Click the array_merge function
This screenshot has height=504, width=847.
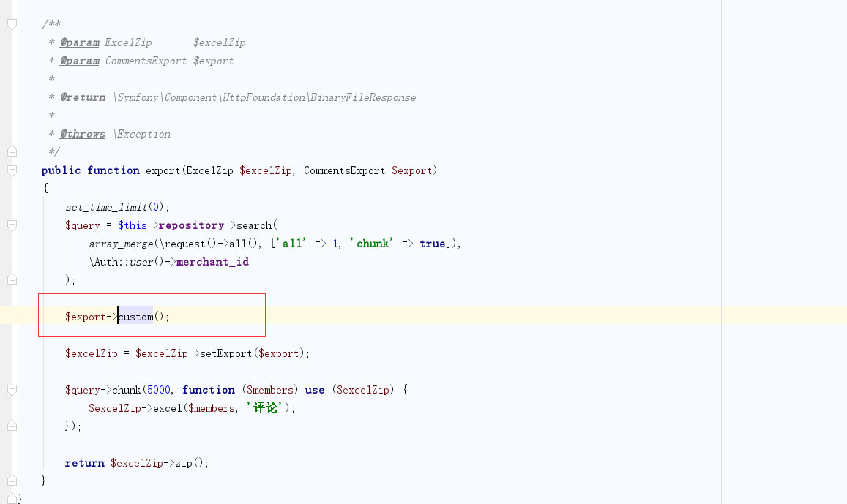coord(122,244)
